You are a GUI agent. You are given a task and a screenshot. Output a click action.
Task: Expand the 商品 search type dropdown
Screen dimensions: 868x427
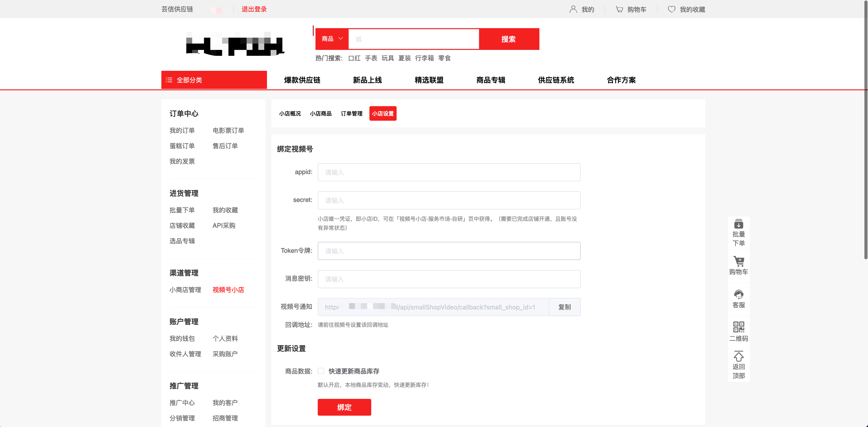(332, 39)
